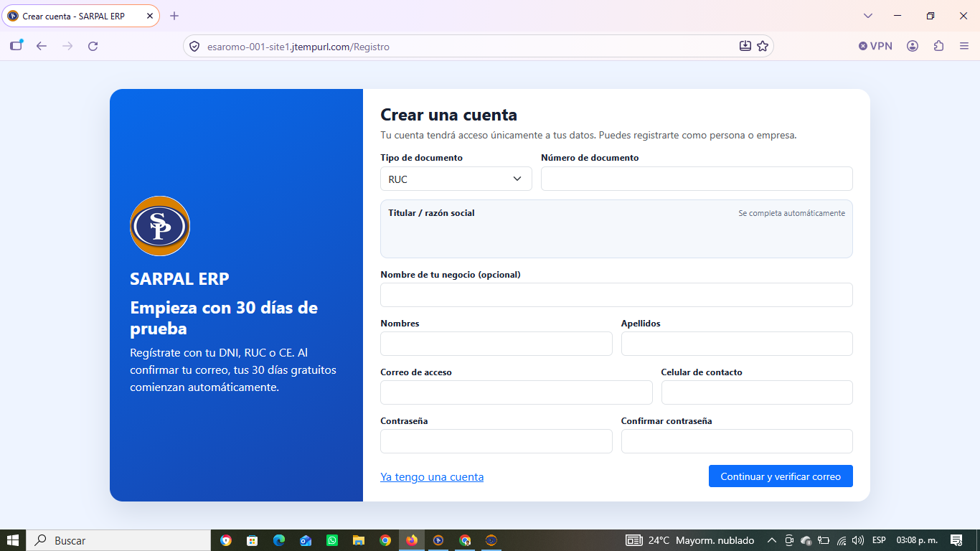Open Microsoft Edge from the taskbar
980x551 pixels.
coord(279,540)
